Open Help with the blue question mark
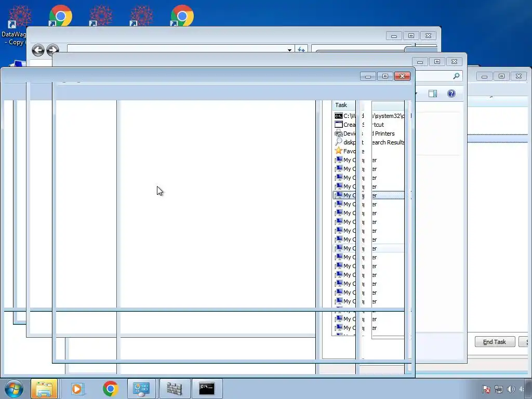532x399 pixels. [x=451, y=94]
